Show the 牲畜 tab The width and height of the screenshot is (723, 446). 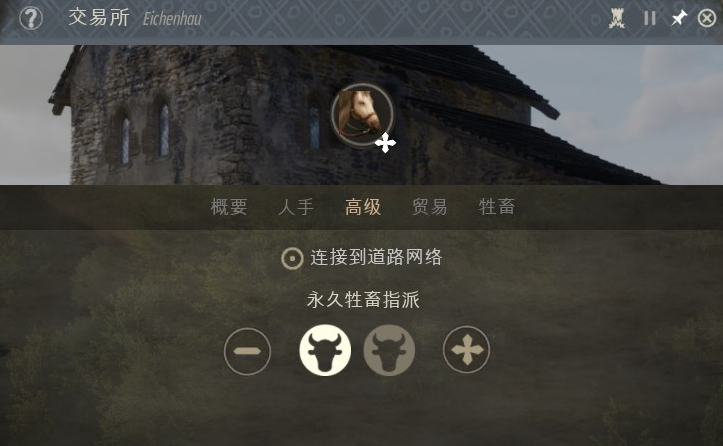pyautogui.click(x=497, y=207)
